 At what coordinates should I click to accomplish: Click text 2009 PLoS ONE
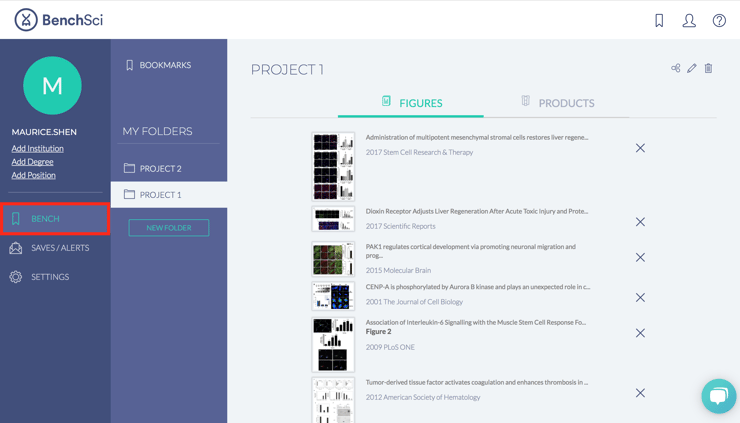(x=390, y=347)
